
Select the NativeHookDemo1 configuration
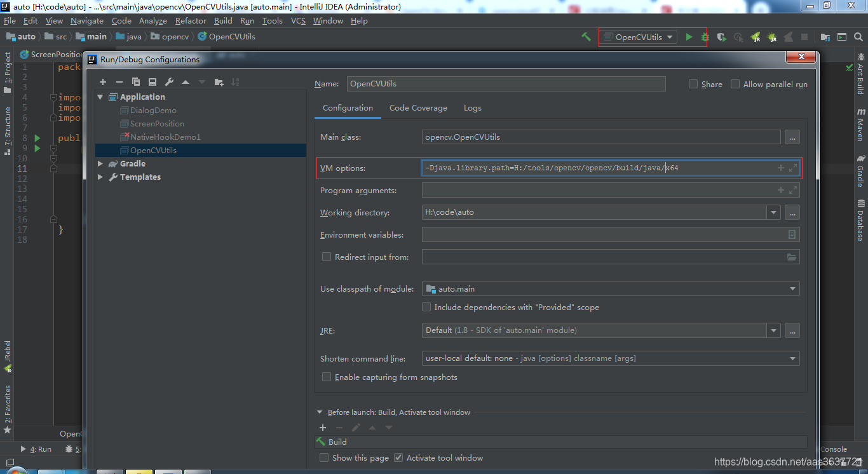coord(165,137)
